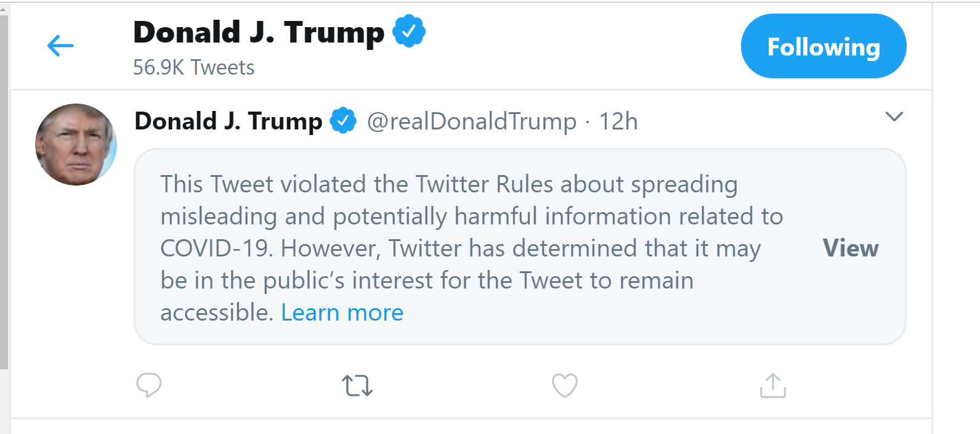Share the tweet using the upload icon

772,385
